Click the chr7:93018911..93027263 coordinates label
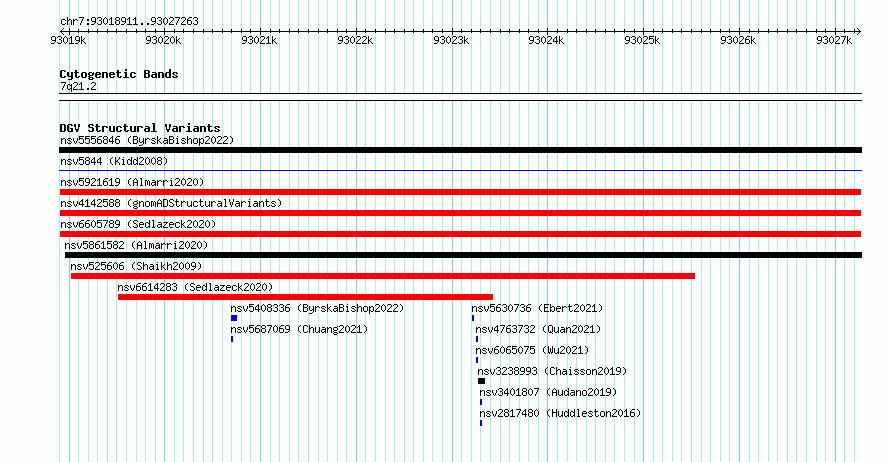Viewport: 890px width, 462px height. (129, 21)
